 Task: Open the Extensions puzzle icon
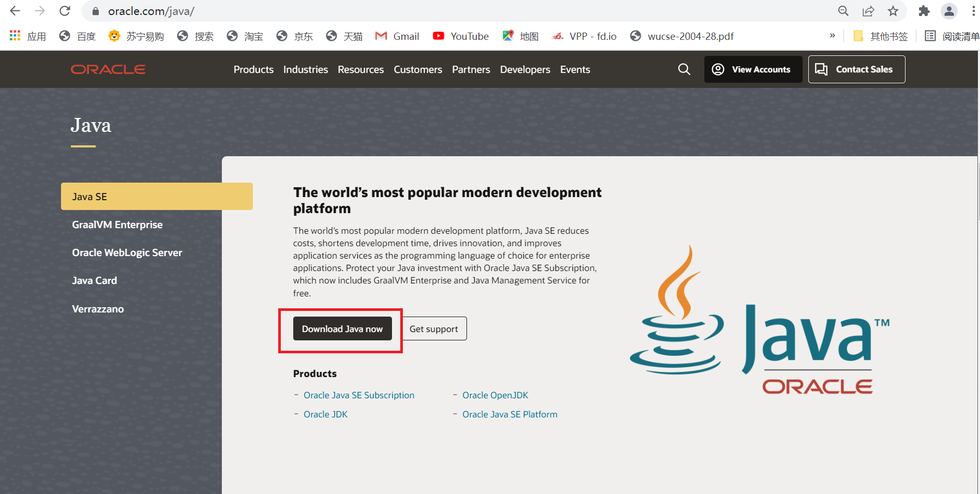tap(924, 11)
